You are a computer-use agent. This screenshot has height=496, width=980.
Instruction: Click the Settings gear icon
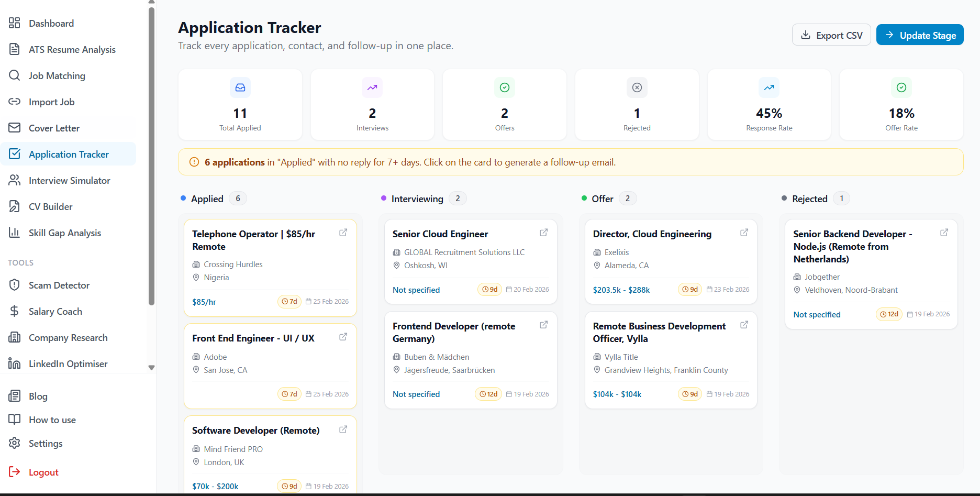(x=15, y=443)
